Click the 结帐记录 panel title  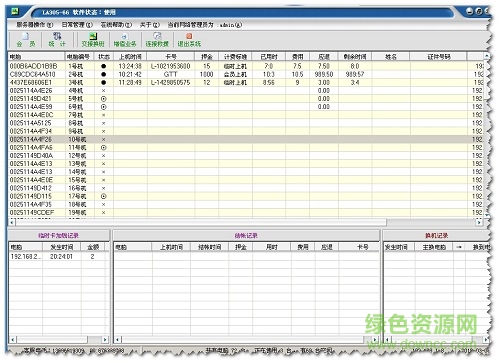(246, 235)
